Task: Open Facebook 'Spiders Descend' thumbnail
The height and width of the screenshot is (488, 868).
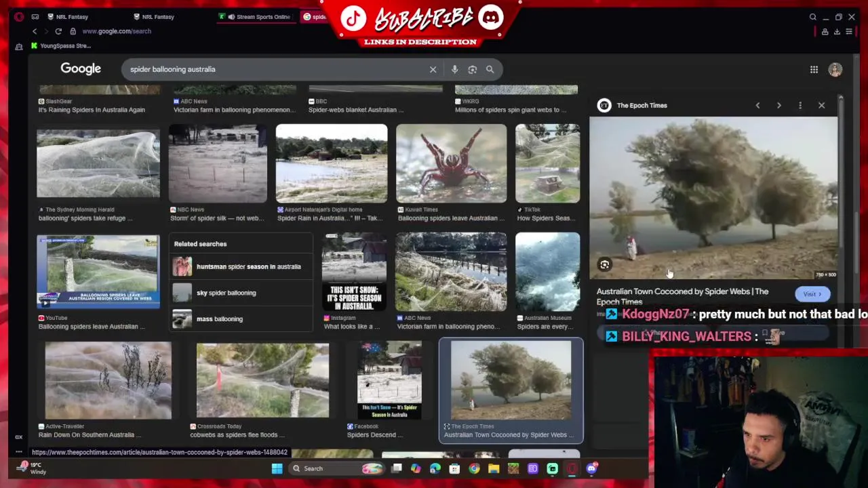Action: (x=389, y=380)
